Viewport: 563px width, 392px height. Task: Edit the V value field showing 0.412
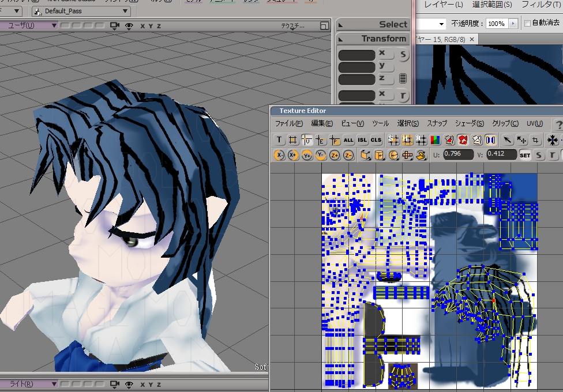coord(501,154)
